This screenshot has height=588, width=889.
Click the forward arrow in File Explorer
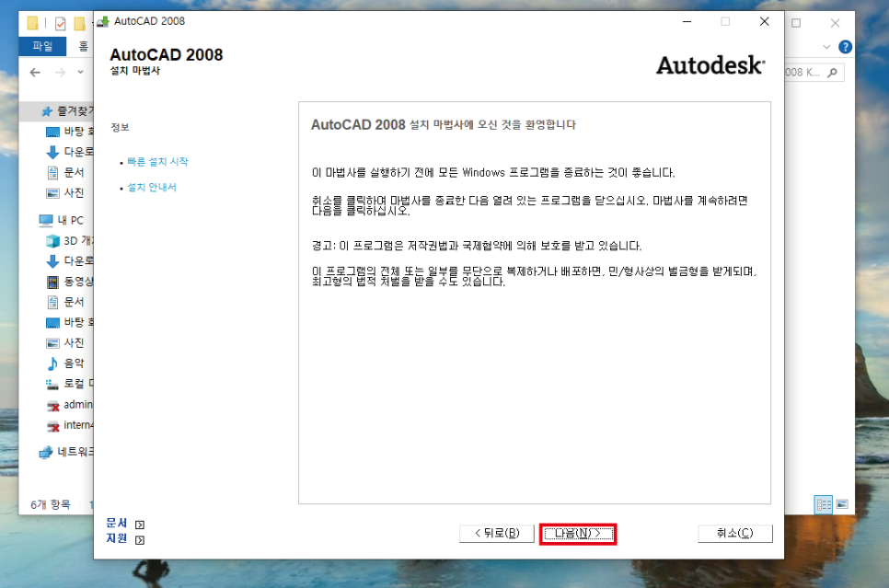click(60, 73)
